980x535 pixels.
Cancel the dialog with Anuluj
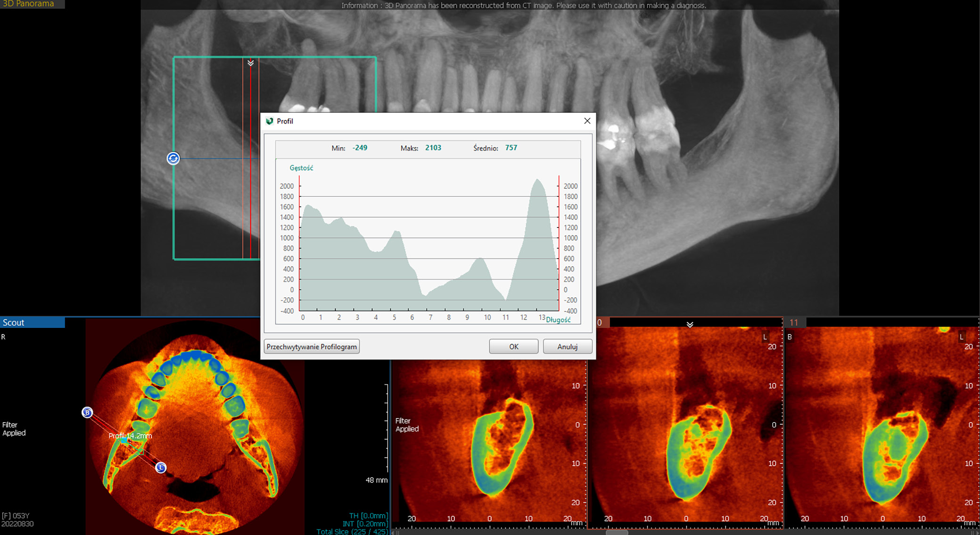click(567, 347)
